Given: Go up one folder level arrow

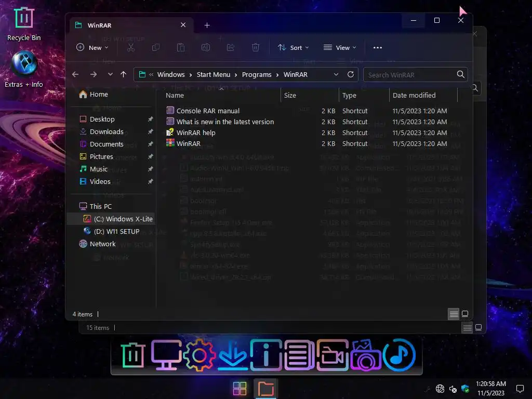Looking at the screenshot, I should 124,74.
